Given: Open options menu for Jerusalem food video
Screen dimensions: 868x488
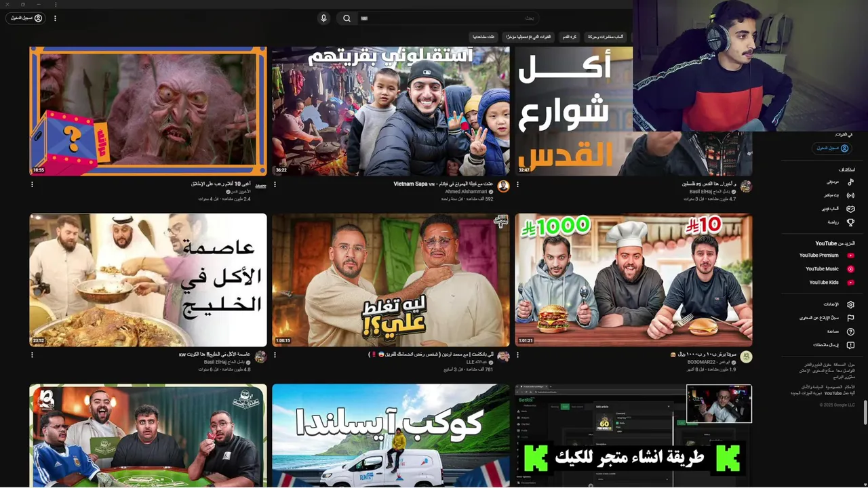Looking at the screenshot, I should (x=517, y=184).
